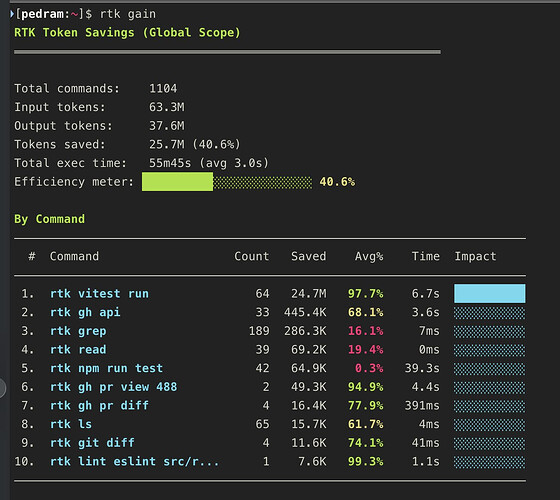This screenshot has height=500, width=560.
Task: Click the count 189 for rtk grep
Action: point(259,331)
